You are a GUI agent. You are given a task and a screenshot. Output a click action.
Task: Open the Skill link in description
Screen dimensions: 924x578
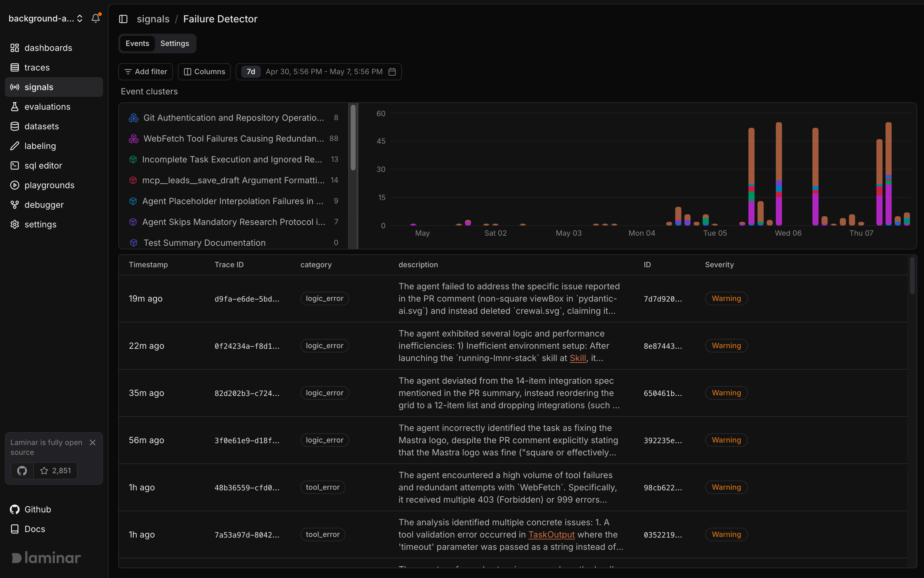coord(578,358)
